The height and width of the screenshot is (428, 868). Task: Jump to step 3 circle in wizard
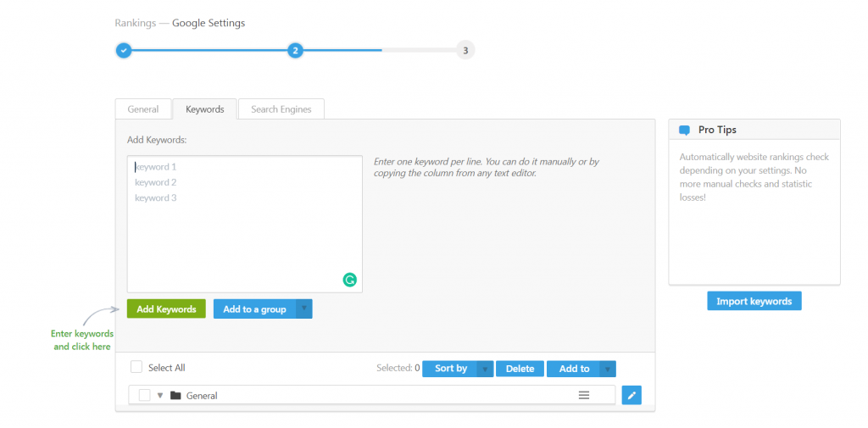[x=465, y=50]
